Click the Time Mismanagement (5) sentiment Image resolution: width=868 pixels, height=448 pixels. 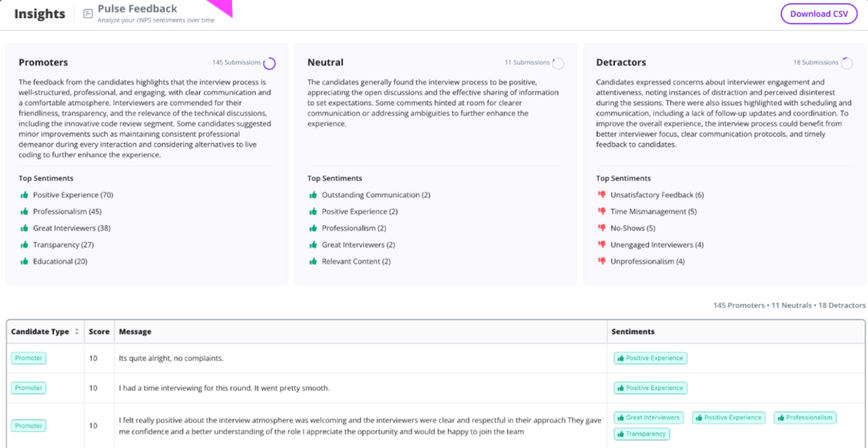pyautogui.click(x=653, y=211)
